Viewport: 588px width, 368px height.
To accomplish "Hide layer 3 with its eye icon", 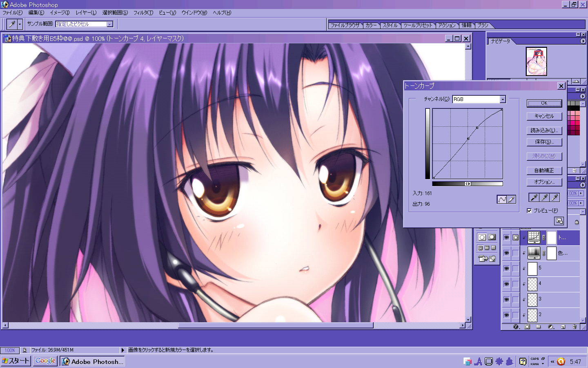I will (506, 300).
